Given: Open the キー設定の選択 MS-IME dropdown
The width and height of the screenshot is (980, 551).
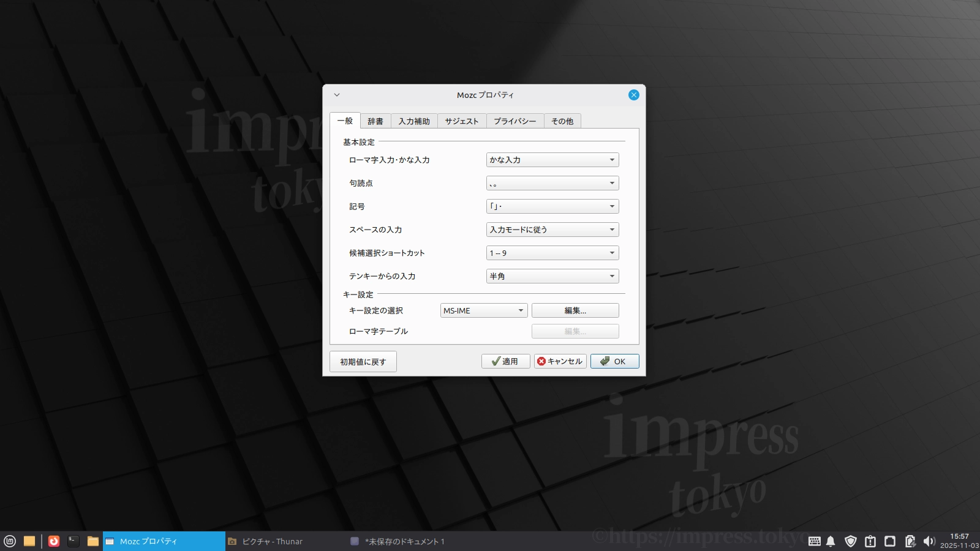Looking at the screenshot, I should click(484, 310).
